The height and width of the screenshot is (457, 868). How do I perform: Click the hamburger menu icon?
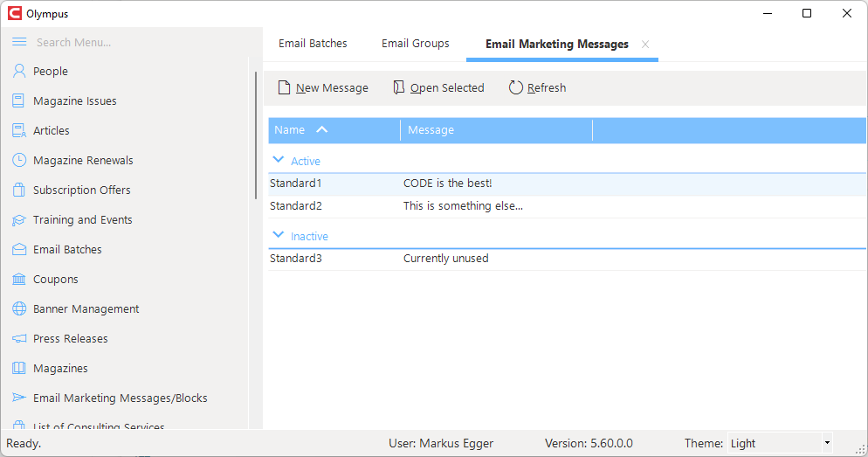coord(19,42)
